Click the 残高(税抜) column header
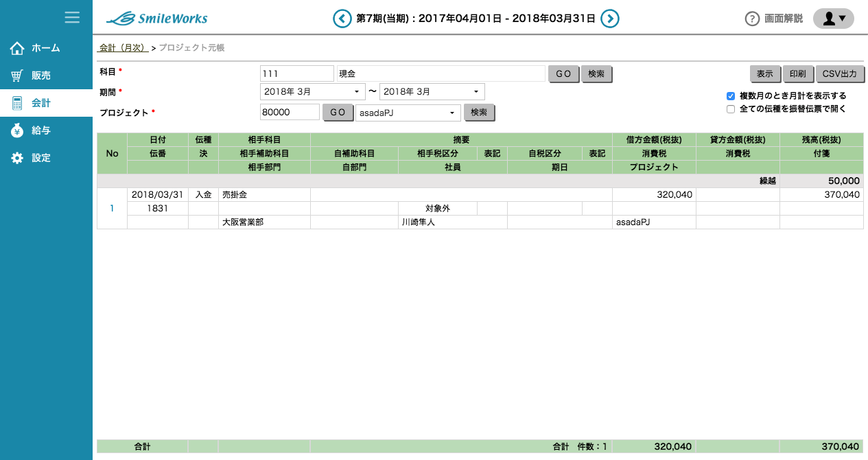Screen dimensions: 868x460 pyautogui.click(x=821, y=139)
